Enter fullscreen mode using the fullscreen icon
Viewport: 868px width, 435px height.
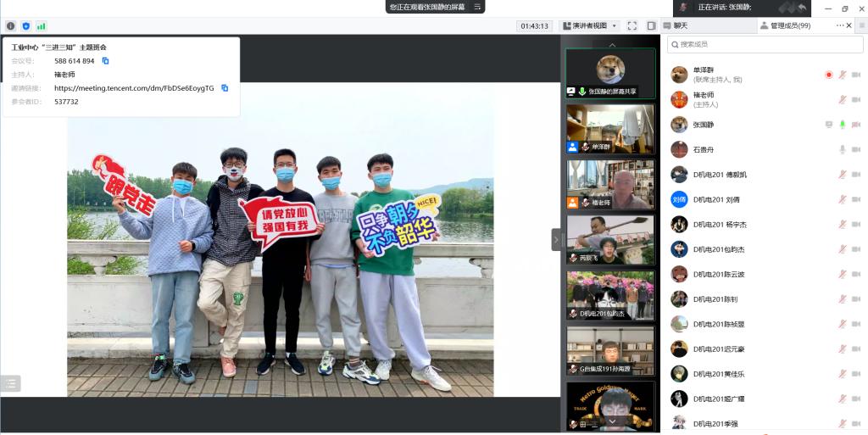[632, 26]
